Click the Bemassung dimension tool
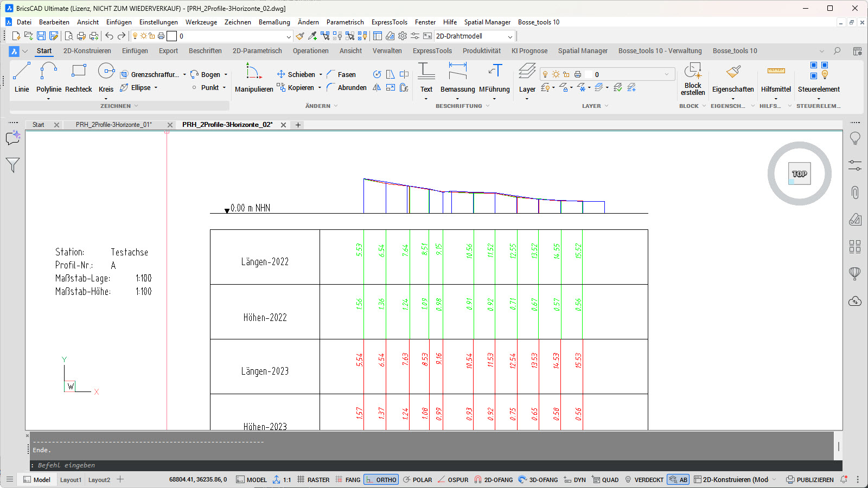Image resolution: width=868 pixels, height=488 pixels. point(457,78)
